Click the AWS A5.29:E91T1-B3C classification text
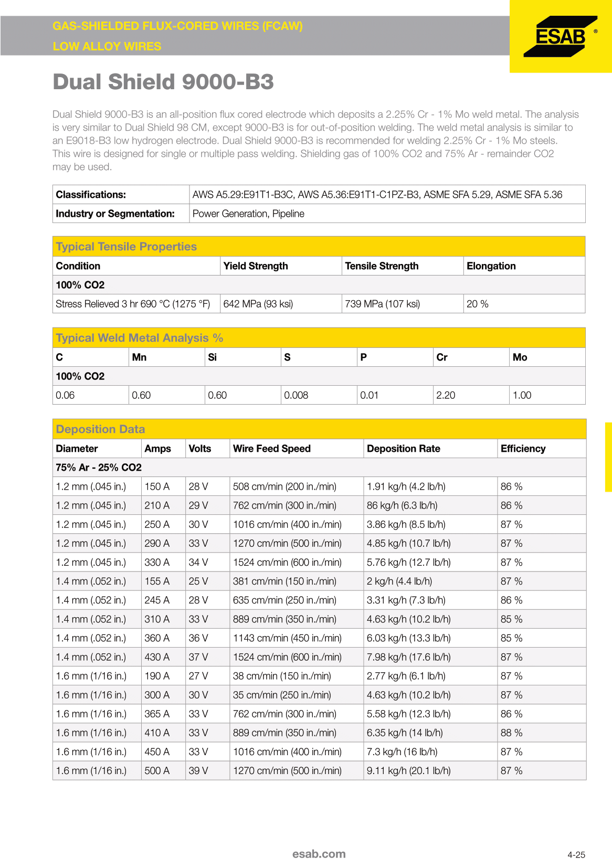This screenshot has width=612, height=868. [x=243, y=195]
